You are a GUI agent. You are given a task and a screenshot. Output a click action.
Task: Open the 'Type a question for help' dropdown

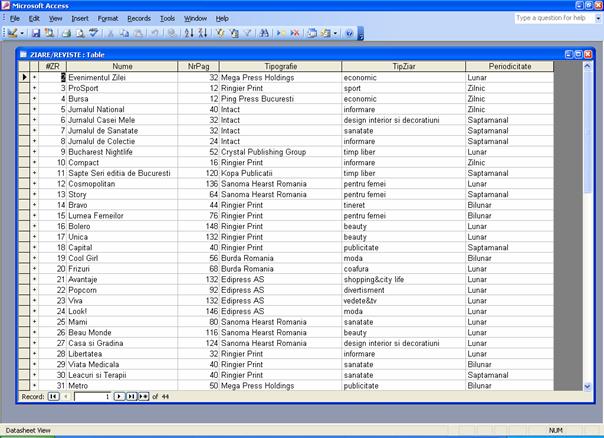593,18
